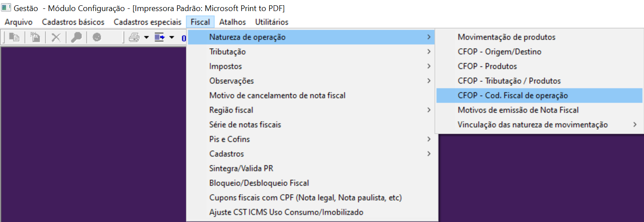This screenshot has width=644, height=222.
Task: Click the round face toolbar icon
Action: pos(97,38)
